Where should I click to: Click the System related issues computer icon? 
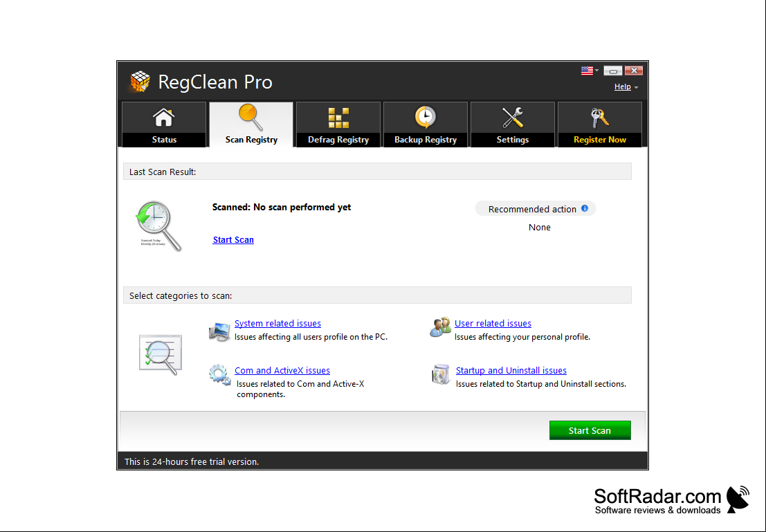tap(219, 331)
